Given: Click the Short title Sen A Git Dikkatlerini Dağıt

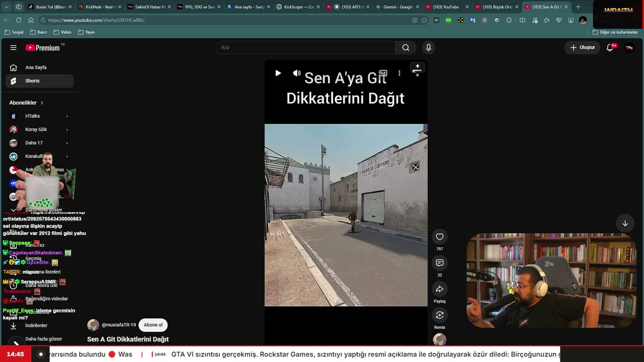Looking at the screenshot, I should pos(128,339).
